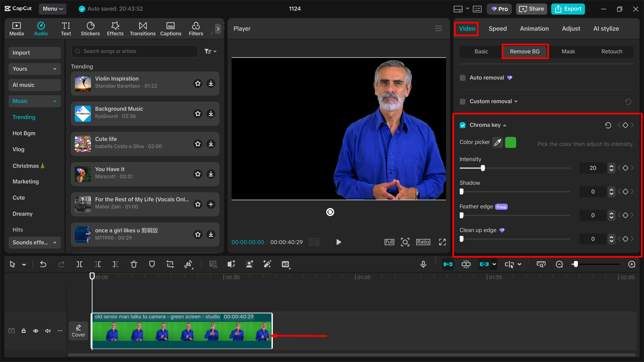
Task: Hide the video track with the eye toggle
Action: click(x=36, y=331)
